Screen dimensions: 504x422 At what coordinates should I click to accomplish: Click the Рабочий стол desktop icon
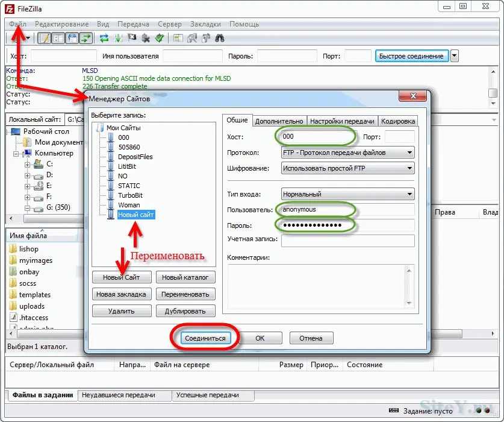pos(16,131)
